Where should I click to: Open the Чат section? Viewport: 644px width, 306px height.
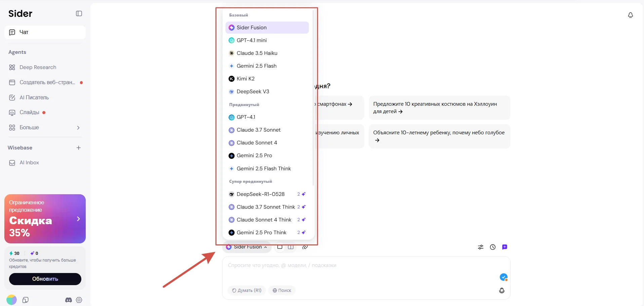pyautogui.click(x=45, y=32)
